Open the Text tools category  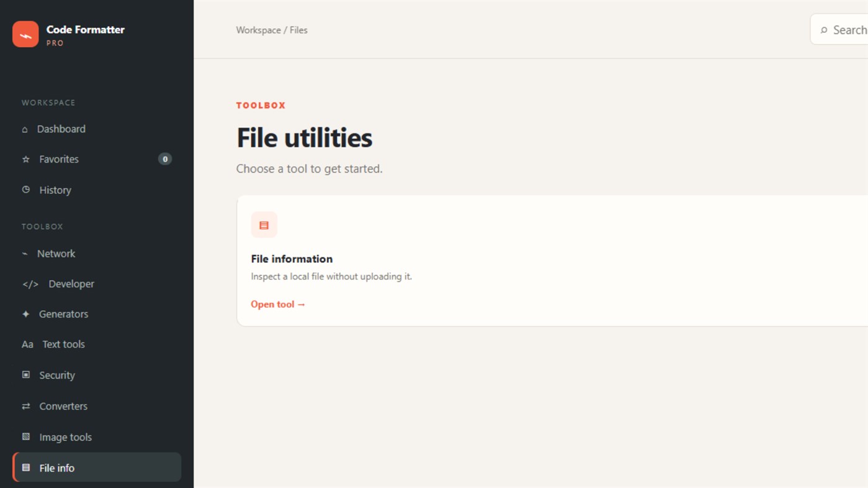point(97,344)
